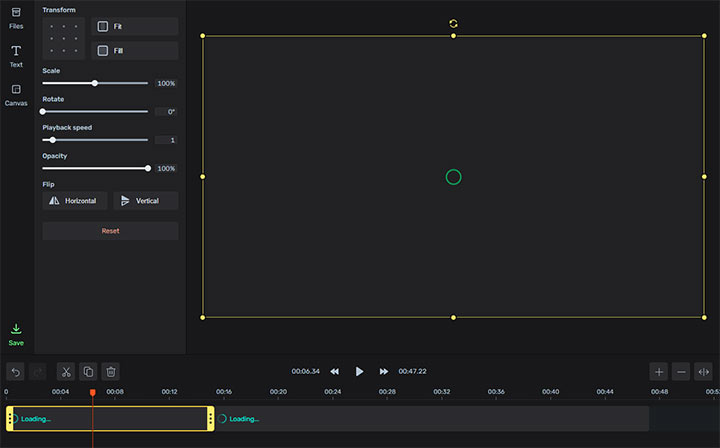This screenshot has height=448, width=720.
Task: Zoom out the timeline with minus
Action: pyautogui.click(x=681, y=371)
